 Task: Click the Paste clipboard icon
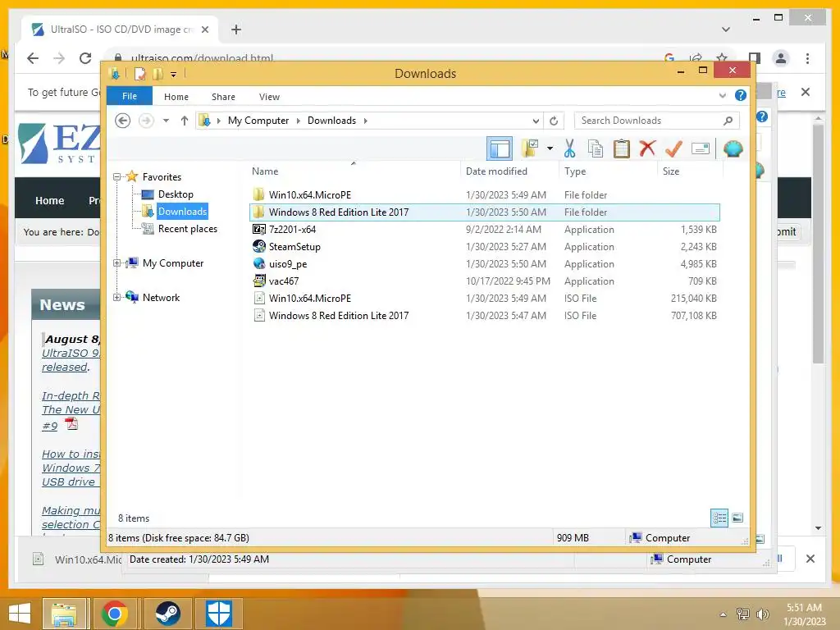pos(622,148)
